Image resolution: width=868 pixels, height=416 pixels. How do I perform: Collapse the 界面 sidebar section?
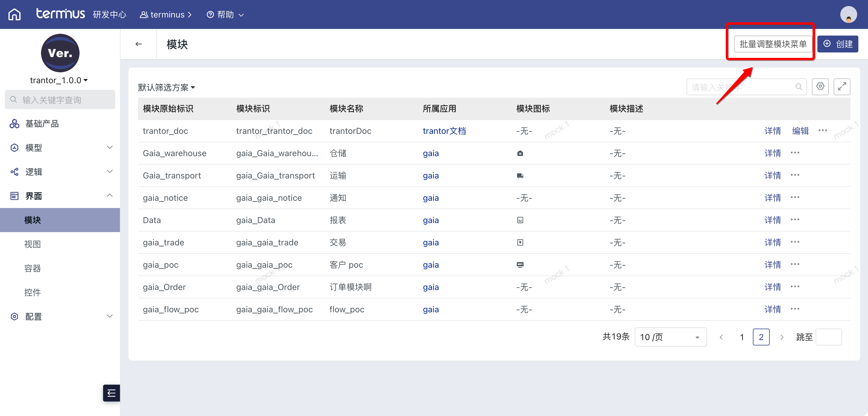pos(60,196)
